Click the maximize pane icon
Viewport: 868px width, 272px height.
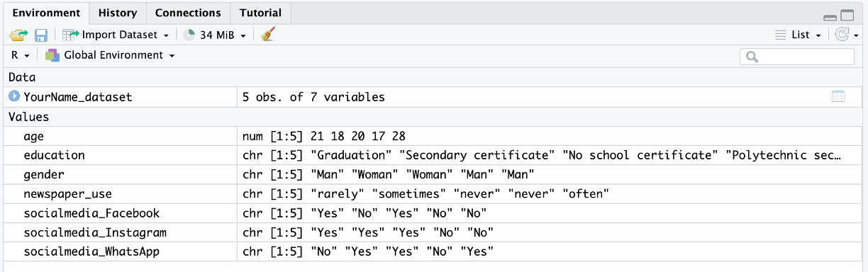[x=847, y=15]
